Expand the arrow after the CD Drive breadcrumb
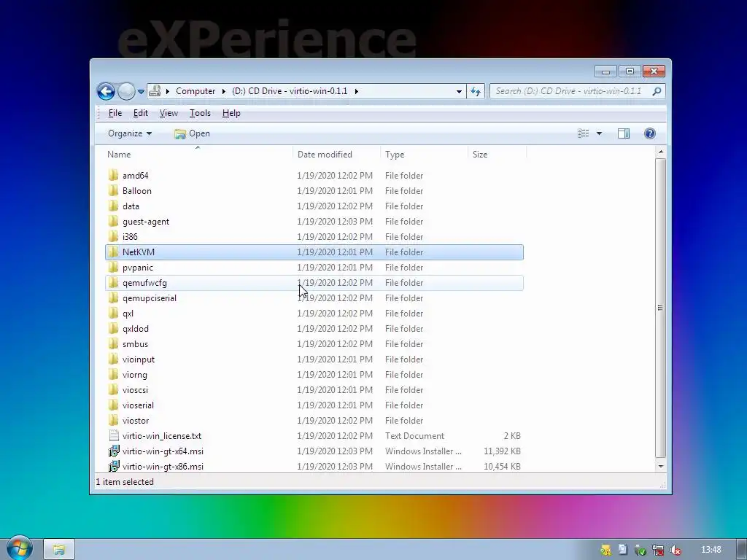Image resolution: width=747 pixels, height=560 pixels. 356,91
